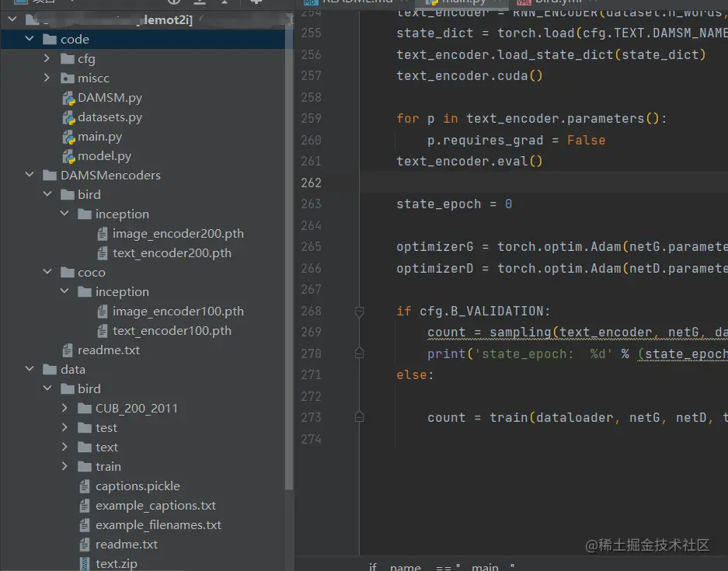Collapse the bird folder under DAMSMencoders
The image size is (728, 571).
click(x=47, y=194)
